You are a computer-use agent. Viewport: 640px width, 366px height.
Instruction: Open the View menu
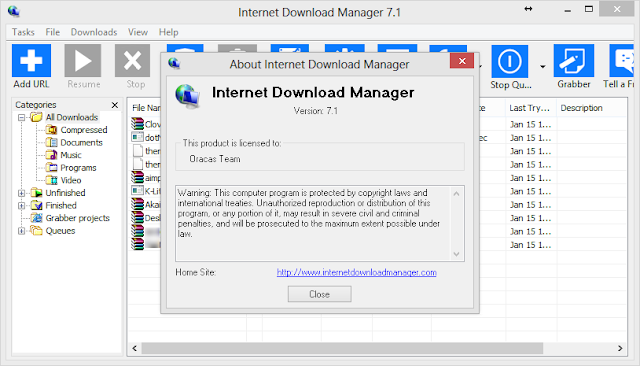[x=138, y=32]
